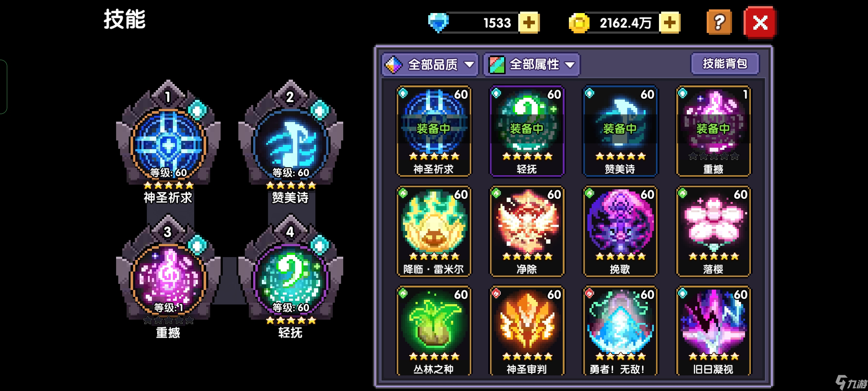This screenshot has height=391, width=868.
Task: Expand the 全部品质 quality filter dropdown
Action: click(x=430, y=65)
